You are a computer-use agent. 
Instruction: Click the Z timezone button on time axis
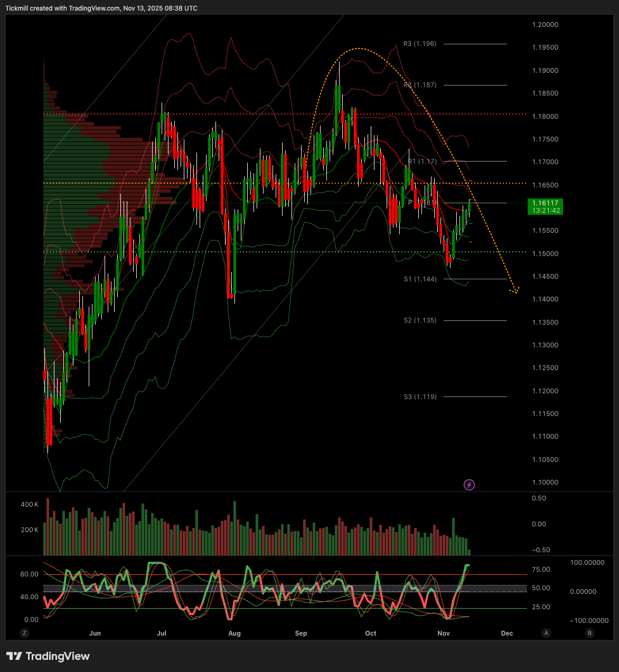coord(24,633)
